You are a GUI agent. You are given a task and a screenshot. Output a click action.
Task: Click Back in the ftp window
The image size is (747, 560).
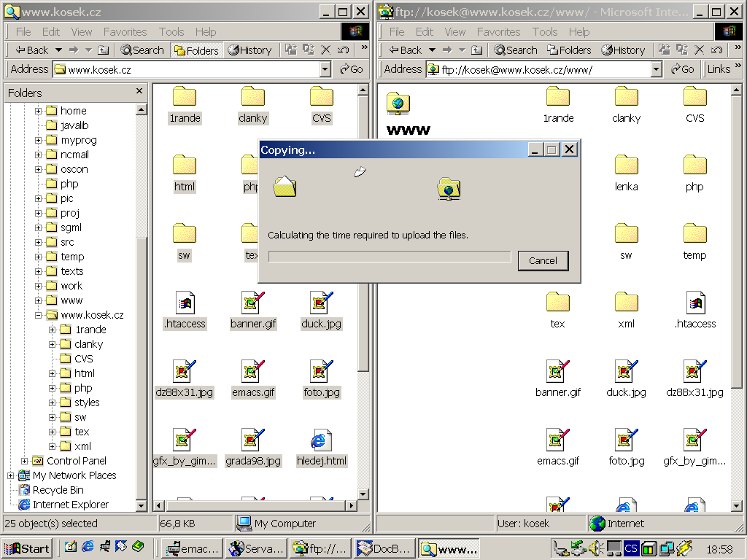406,50
